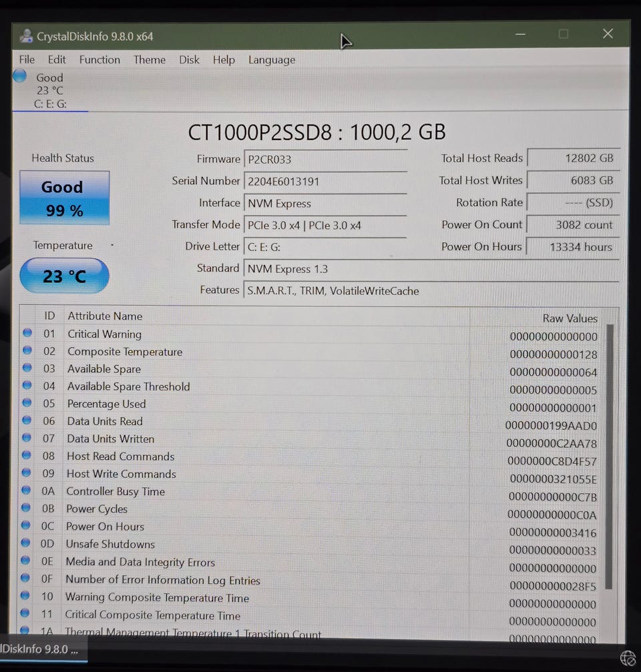The image size is (641, 672).
Task: Click the status dot for Critical Composite Temperature Time
Action: (25, 613)
